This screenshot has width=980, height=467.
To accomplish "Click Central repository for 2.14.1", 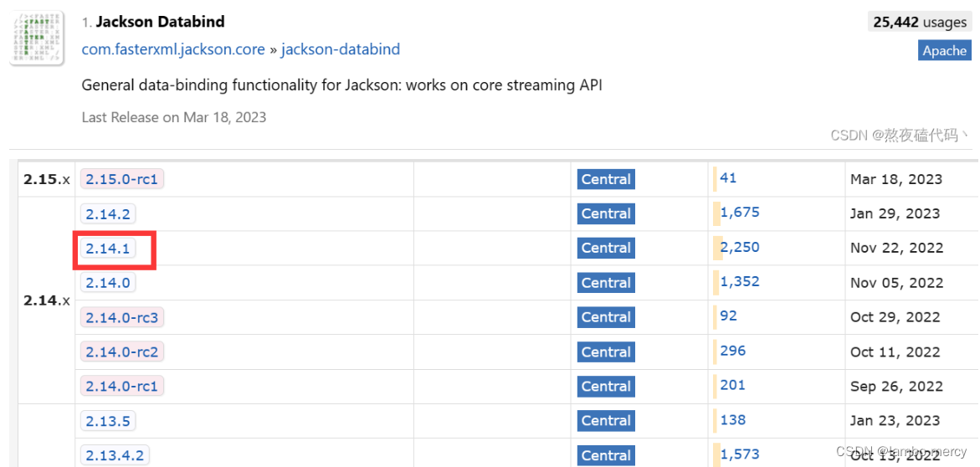I will [x=606, y=249].
